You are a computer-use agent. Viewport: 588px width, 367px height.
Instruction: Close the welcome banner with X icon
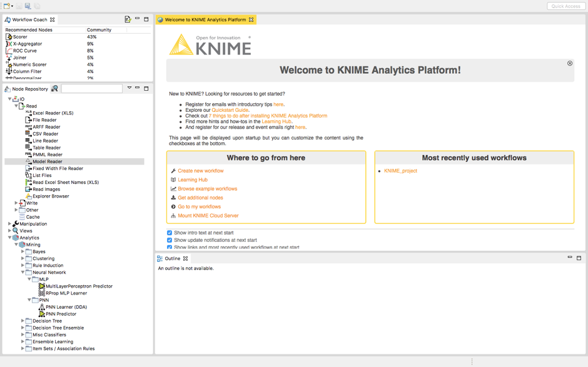tap(570, 63)
